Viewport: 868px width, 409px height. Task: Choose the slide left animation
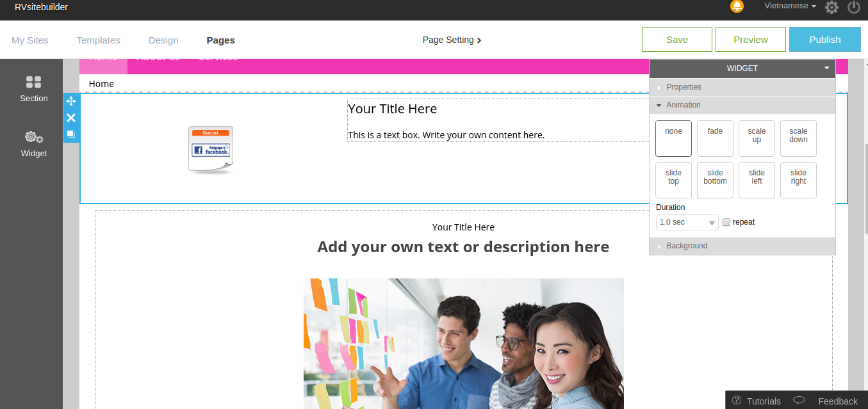757,180
